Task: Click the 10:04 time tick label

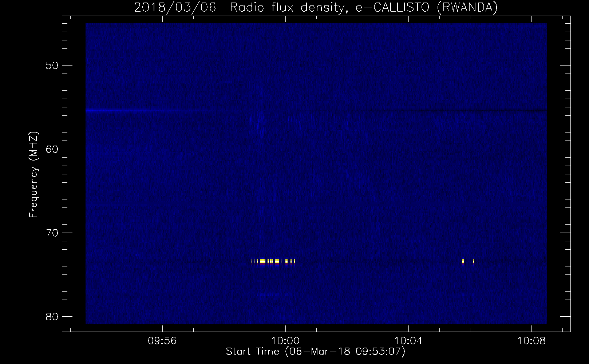Action: [x=408, y=341]
